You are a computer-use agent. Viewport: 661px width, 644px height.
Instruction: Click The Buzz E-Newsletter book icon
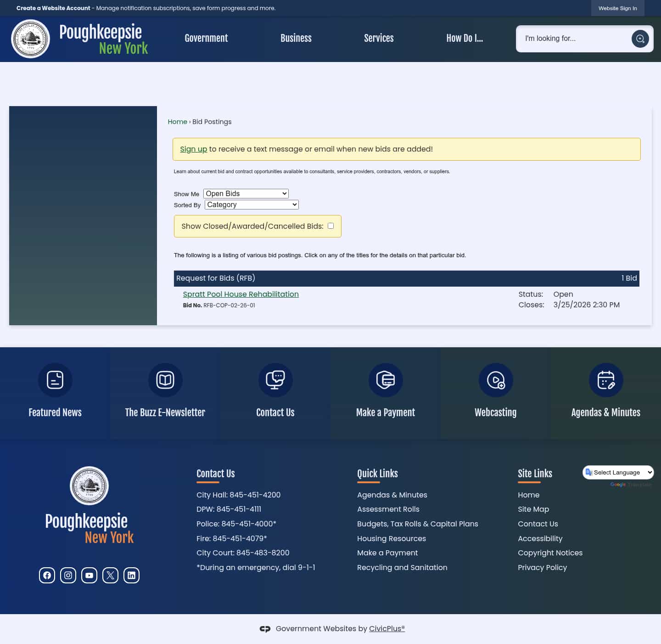[x=165, y=380]
